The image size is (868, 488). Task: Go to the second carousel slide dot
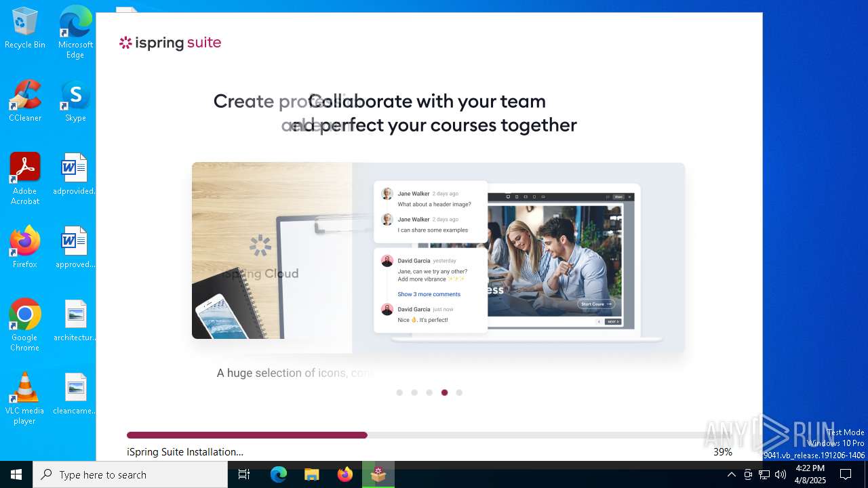414,392
